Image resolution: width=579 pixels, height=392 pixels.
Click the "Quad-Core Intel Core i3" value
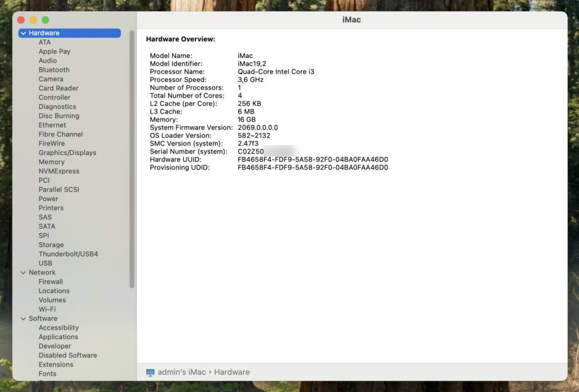pos(276,72)
